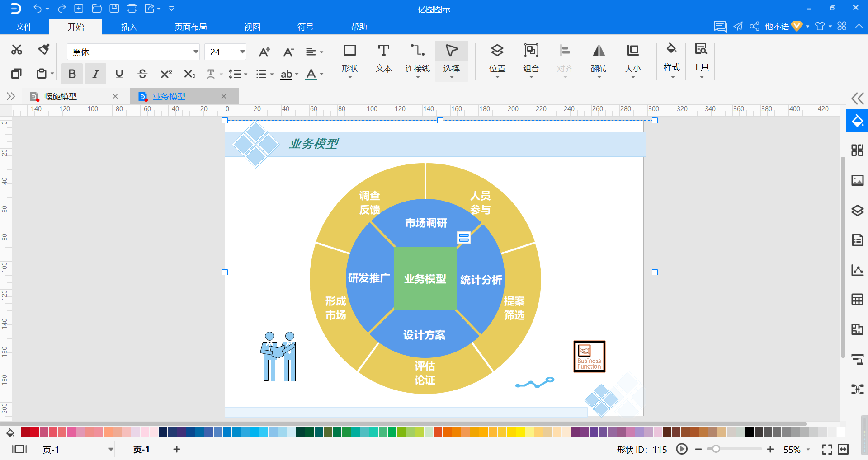Open the 大小 size tool
The image size is (868, 460).
click(633, 60)
